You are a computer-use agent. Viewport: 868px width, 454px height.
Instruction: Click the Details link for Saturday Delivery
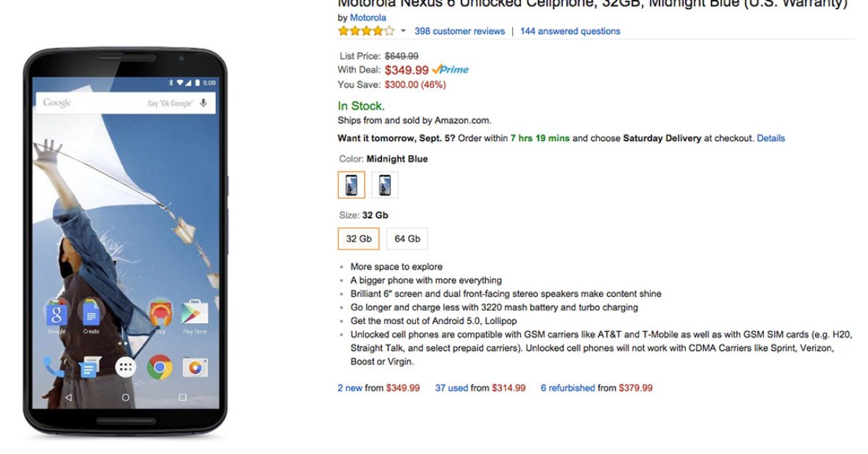[x=770, y=138]
